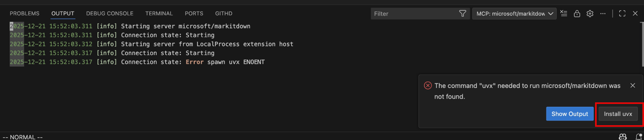644x140 pixels.
Task: Open output log level settings gear
Action: pos(590,14)
